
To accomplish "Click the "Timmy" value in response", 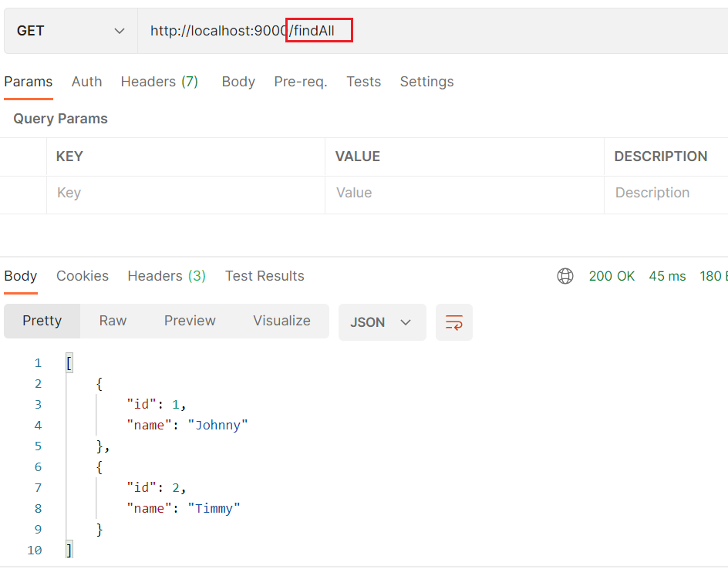I will (214, 509).
